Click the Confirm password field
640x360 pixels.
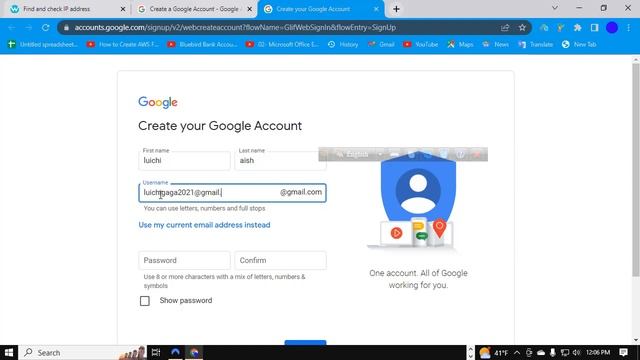click(x=280, y=260)
